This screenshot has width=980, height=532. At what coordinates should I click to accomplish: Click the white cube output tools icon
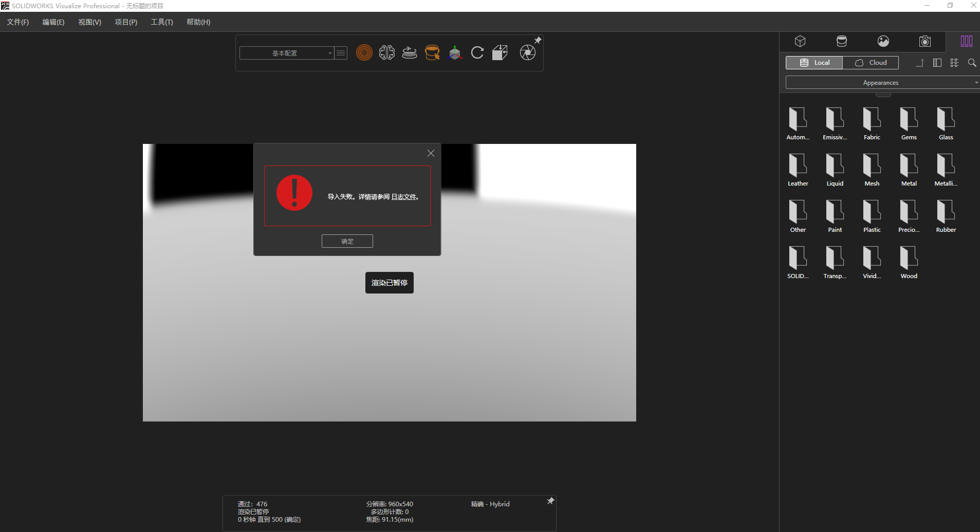point(500,52)
